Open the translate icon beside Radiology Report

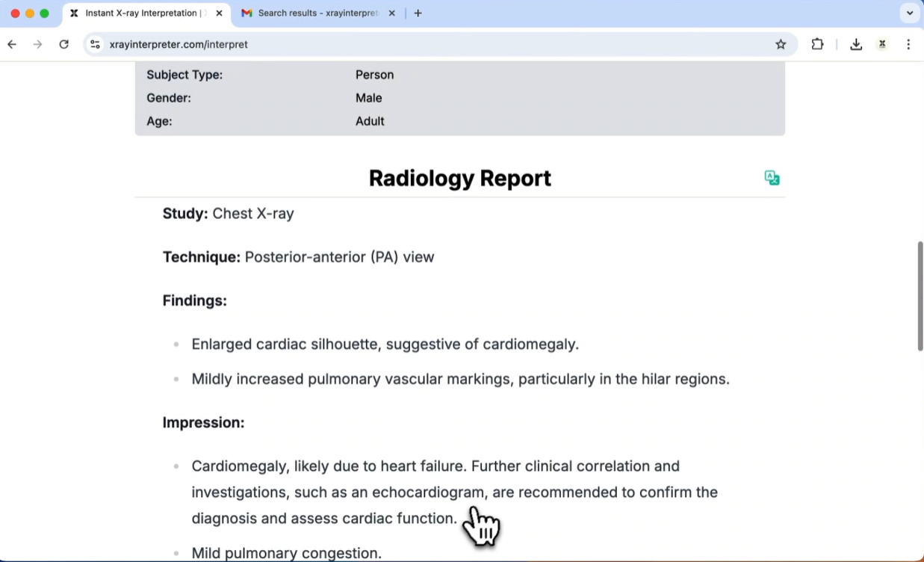pyautogui.click(x=772, y=178)
